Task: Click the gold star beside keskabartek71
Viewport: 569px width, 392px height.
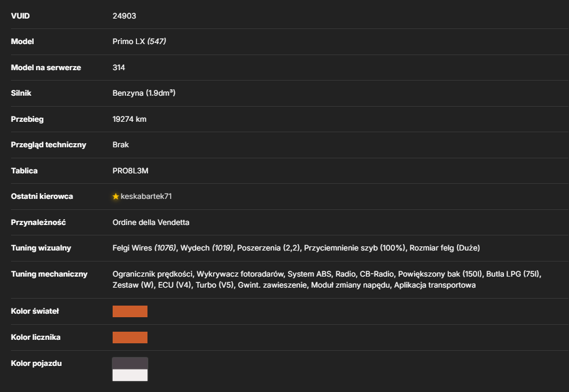Action: [116, 197]
